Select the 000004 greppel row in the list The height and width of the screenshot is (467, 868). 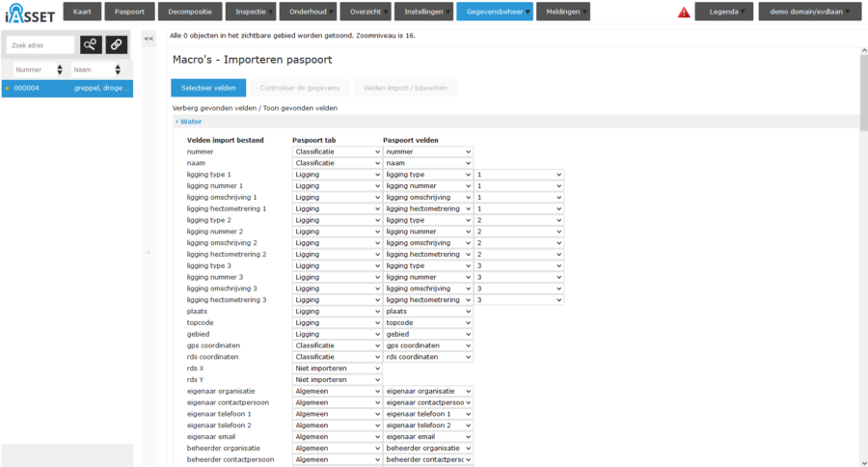point(67,88)
